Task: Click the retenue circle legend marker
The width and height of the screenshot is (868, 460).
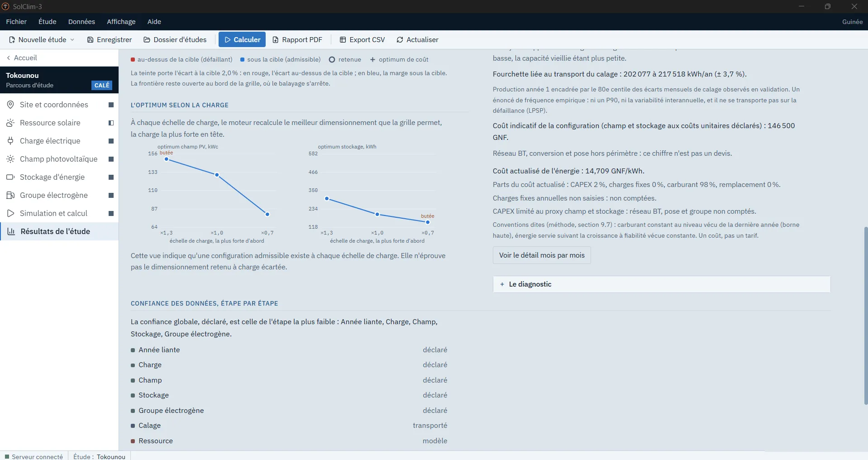Action: point(332,60)
